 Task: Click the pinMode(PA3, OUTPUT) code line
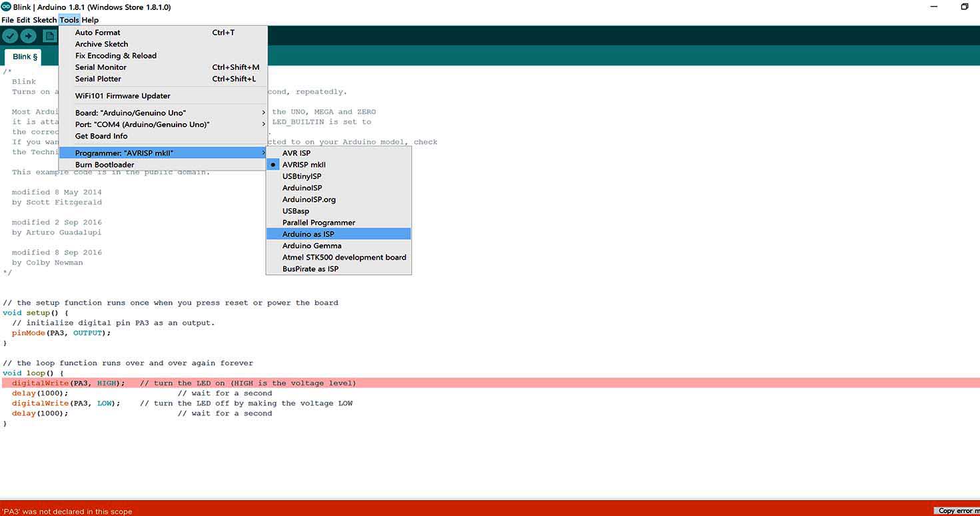coord(61,333)
